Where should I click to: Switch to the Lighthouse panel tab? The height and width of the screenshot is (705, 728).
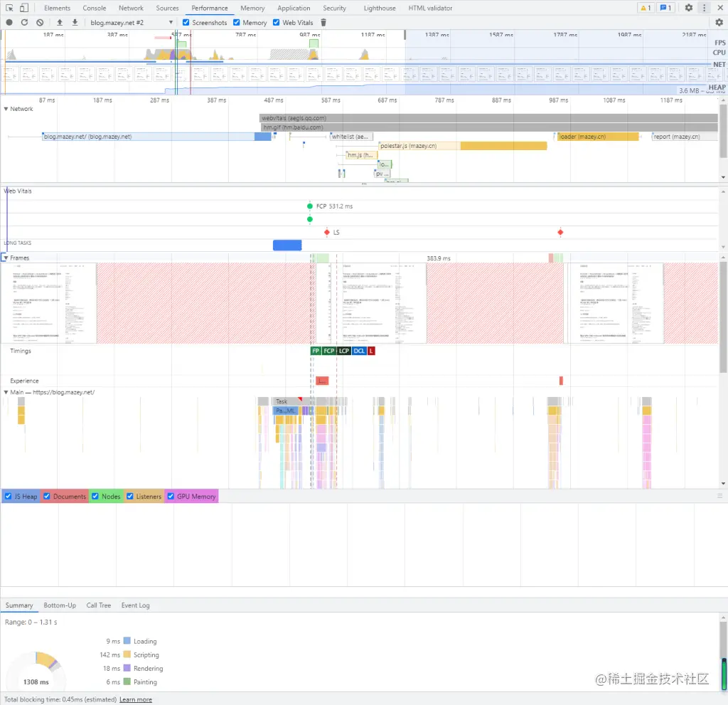click(x=379, y=8)
